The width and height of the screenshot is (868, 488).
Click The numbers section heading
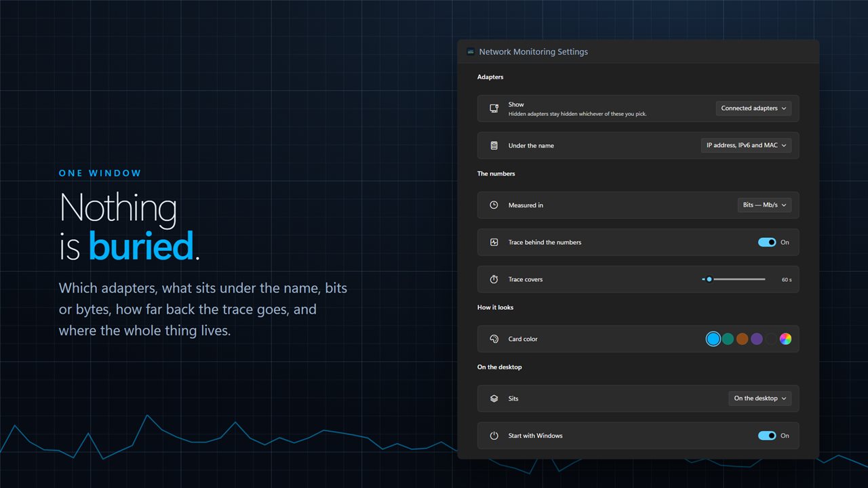[x=496, y=174]
